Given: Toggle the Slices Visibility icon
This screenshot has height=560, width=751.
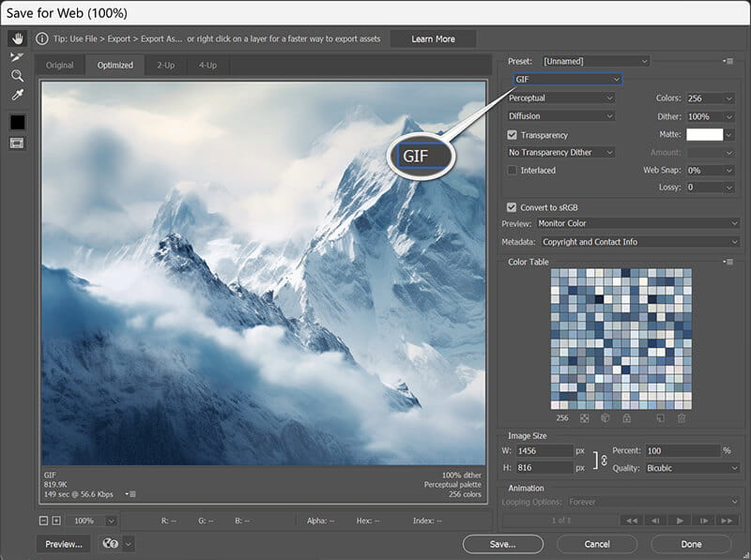Looking at the screenshot, I should [18, 143].
